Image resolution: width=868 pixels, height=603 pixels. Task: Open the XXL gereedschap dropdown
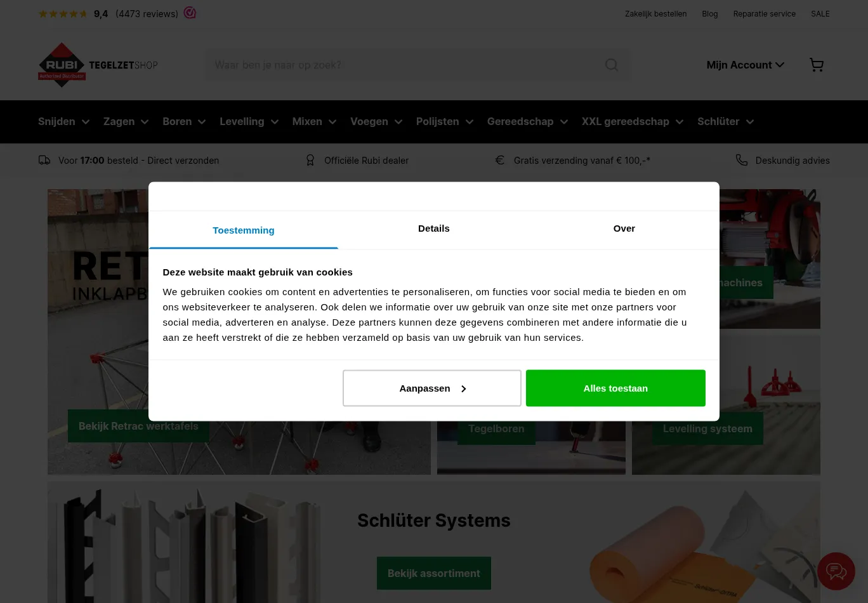pyautogui.click(x=633, y=121)
